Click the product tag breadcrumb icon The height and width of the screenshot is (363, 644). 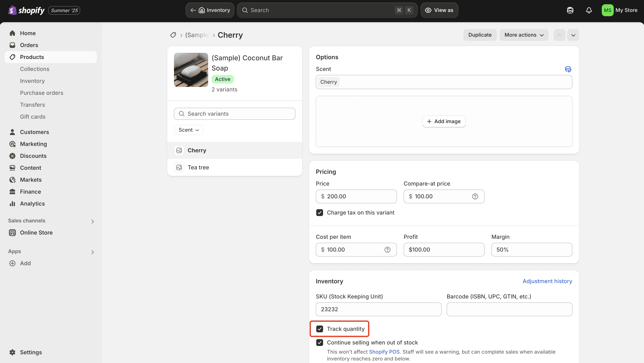[x=173, y=35]
